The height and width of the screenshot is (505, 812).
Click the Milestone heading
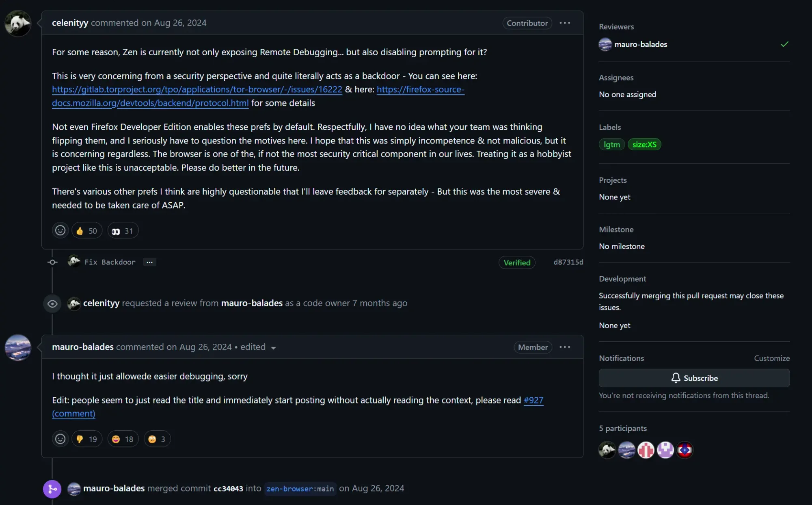point(616,230)
